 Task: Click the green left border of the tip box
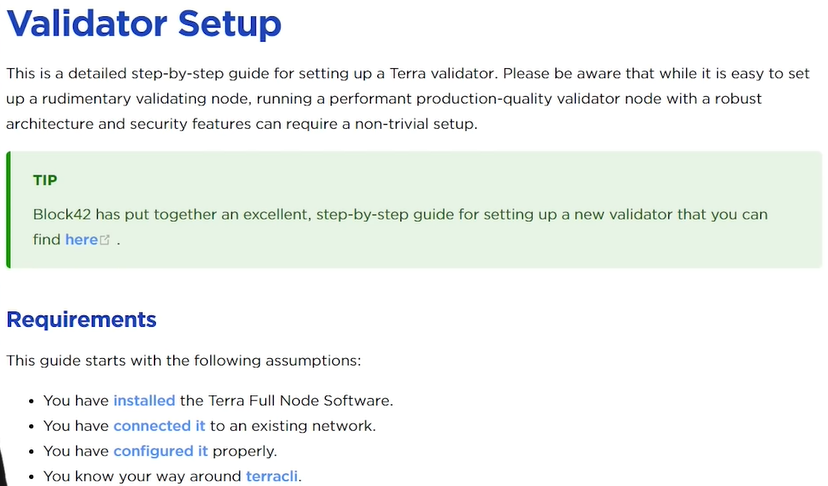click(8, 210)
